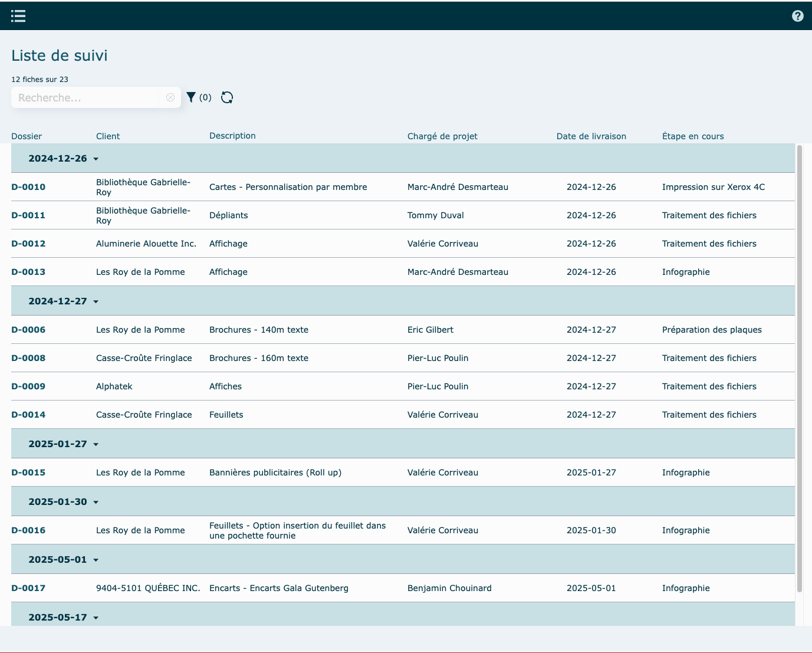Collapse the 2024-12-26 group
812x653 pixels.
tap(96, 159)
